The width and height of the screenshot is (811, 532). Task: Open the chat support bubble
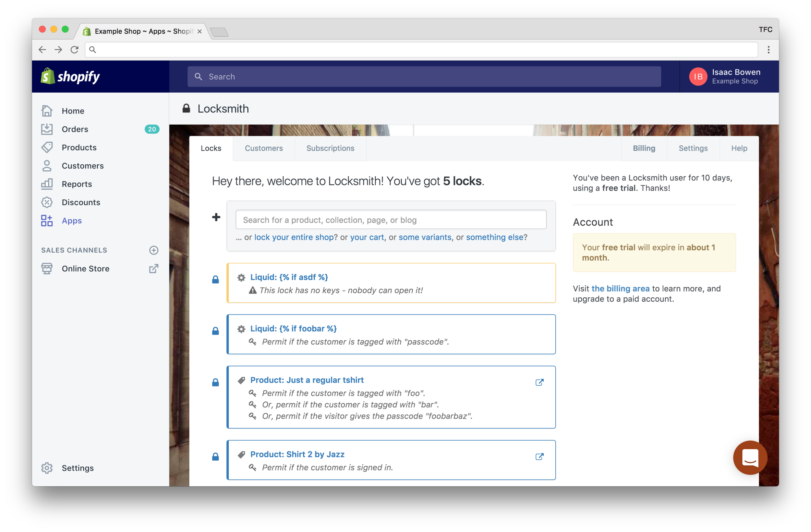(750, 457)
